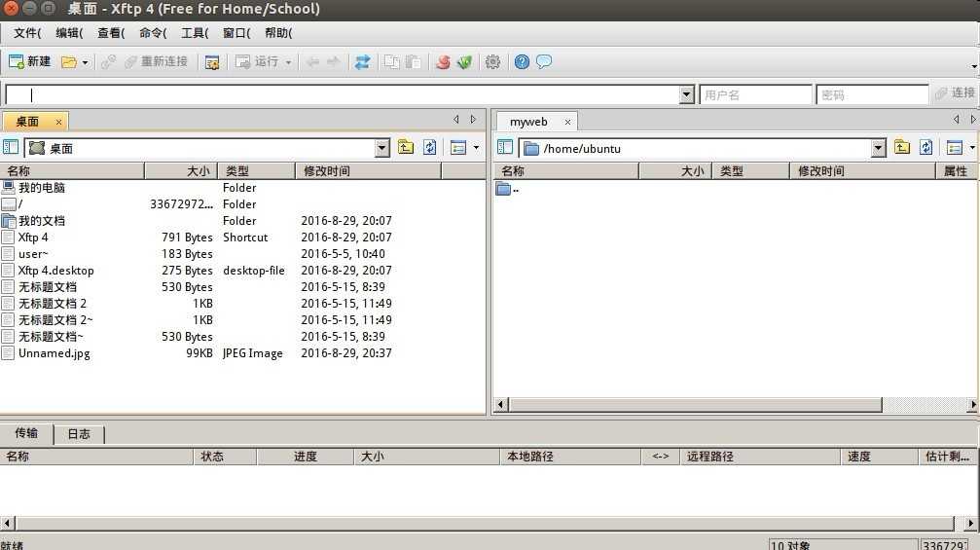Toggle tree view in remote pane
The width and height of the screenshot is (980, 550).
coord(505,148)
